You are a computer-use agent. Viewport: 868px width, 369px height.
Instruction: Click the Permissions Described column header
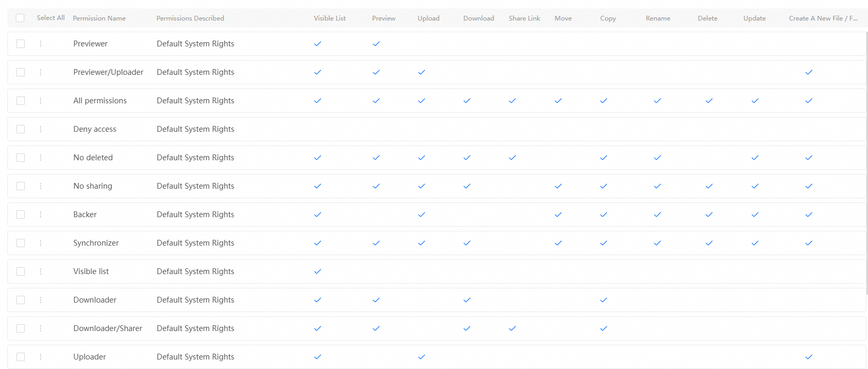click(x=190, y=18)
